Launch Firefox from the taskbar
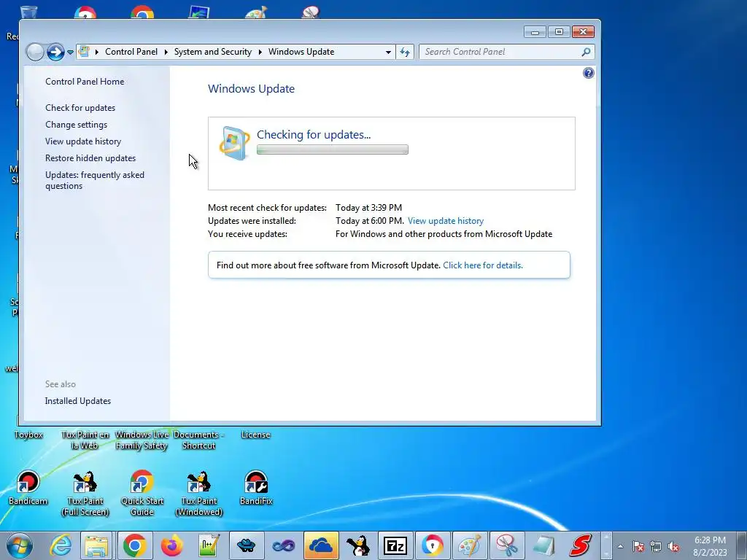Image resolution: width=747 pixels, height=560 pixels. coord(172,545)
